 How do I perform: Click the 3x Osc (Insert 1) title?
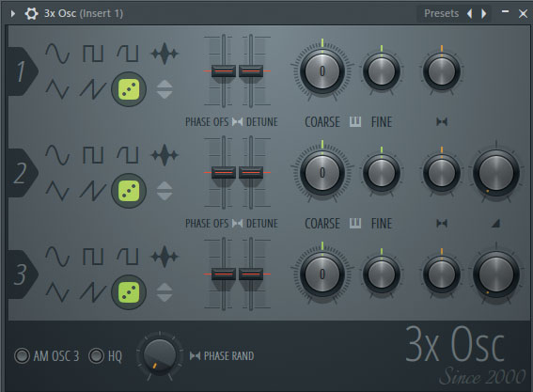click(84, 13)
